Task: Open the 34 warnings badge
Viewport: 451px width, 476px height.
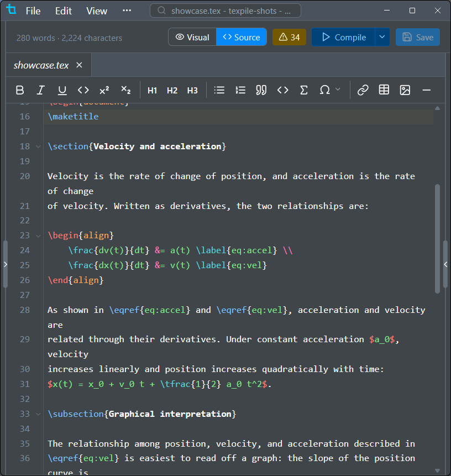Action: pyautogui.click(x=289, y=38)
